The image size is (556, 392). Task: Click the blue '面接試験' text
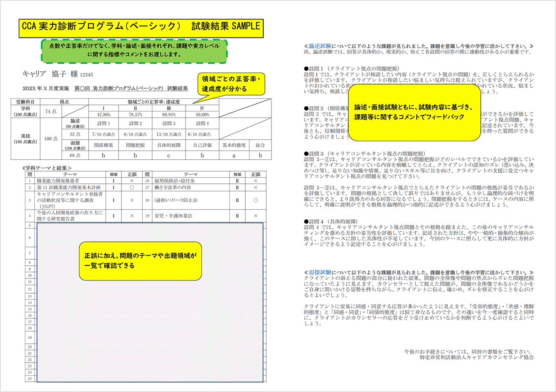point(320,272)
